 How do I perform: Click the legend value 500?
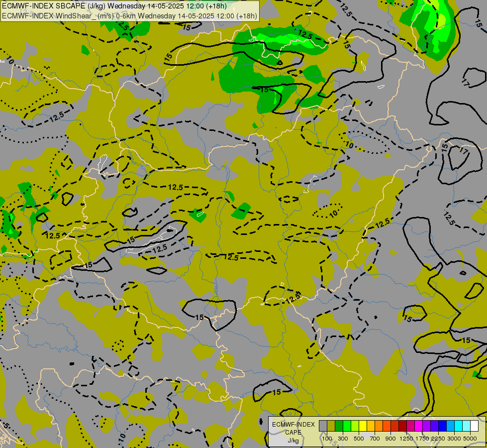[359, 439]
